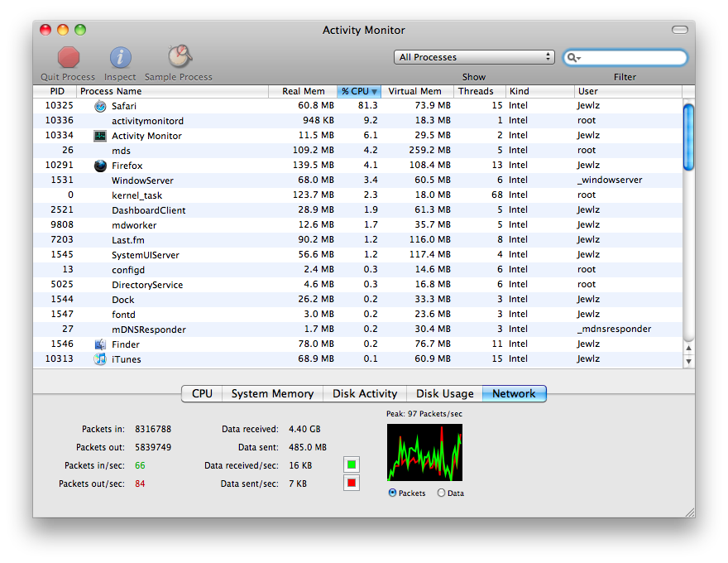Click the toolbar toggle pill button
Screen dimensions: 728x563
(680, 30)
